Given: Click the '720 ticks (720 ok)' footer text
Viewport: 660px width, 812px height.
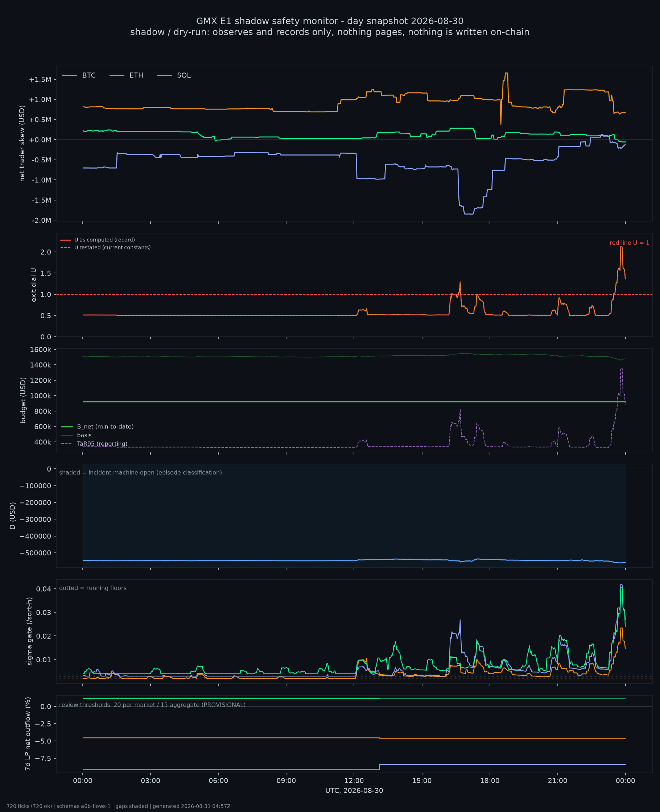Looking at the screenshot, I should [29, 806].
